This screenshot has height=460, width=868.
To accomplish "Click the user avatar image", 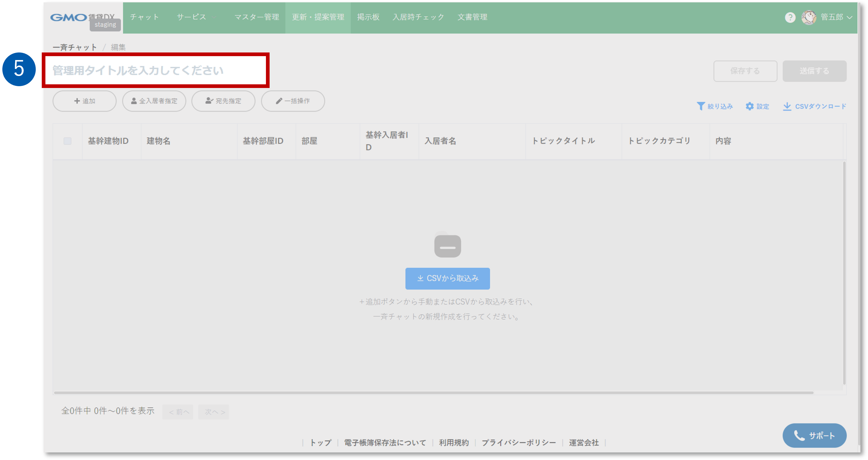I will coord(808,17).
